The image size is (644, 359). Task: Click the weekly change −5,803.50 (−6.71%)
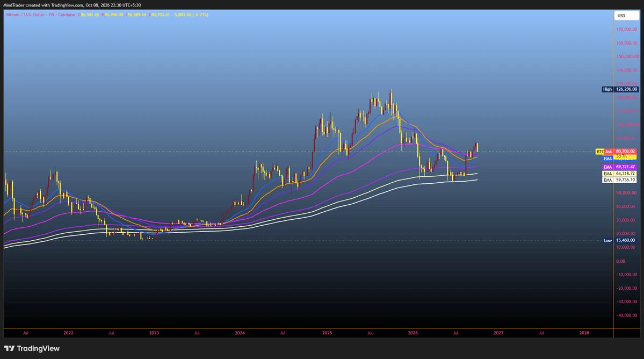(191, 15)
